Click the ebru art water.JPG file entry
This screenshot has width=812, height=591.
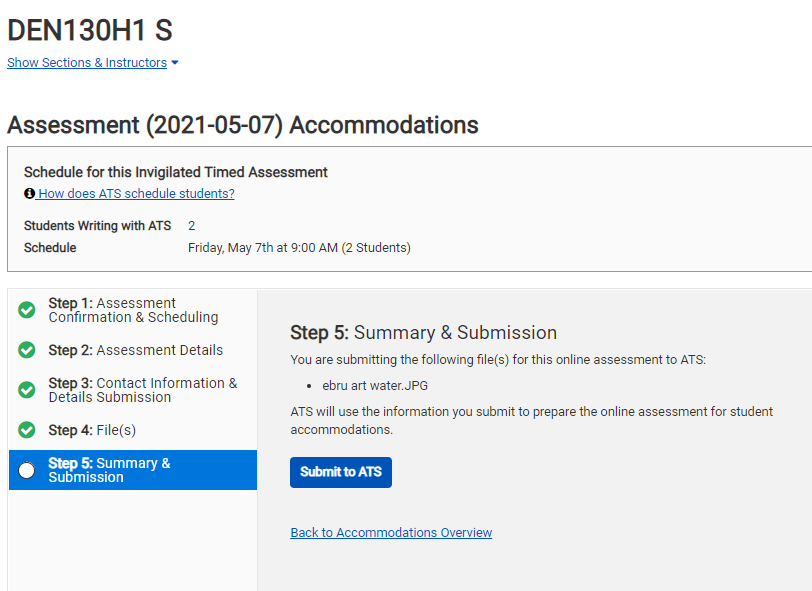pos(375,385)
